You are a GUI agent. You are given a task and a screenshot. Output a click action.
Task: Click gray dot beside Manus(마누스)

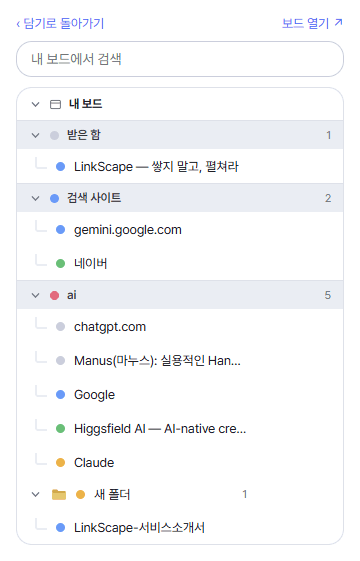60,361
